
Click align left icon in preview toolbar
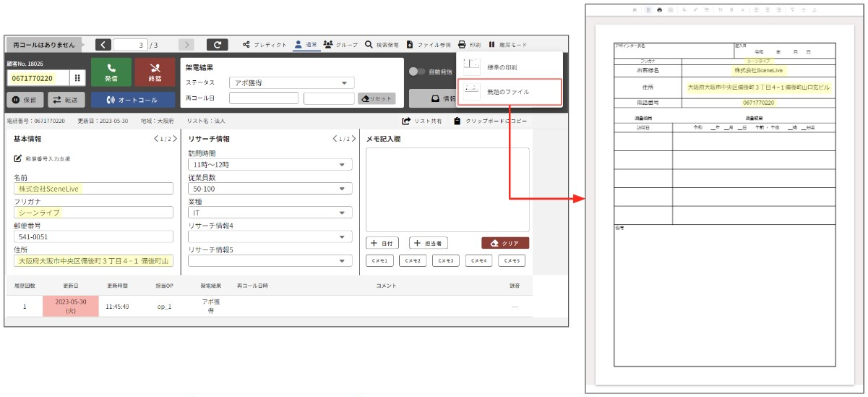(755, 9)
